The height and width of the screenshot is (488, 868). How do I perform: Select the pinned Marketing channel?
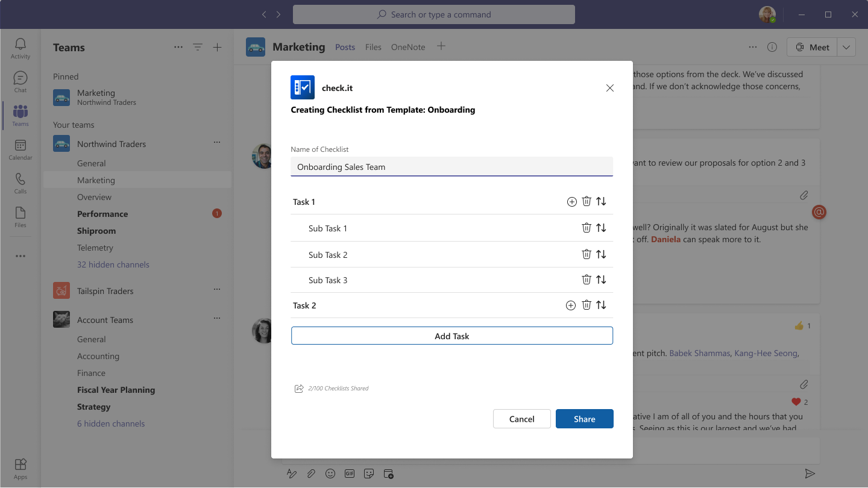pos(137,97)
